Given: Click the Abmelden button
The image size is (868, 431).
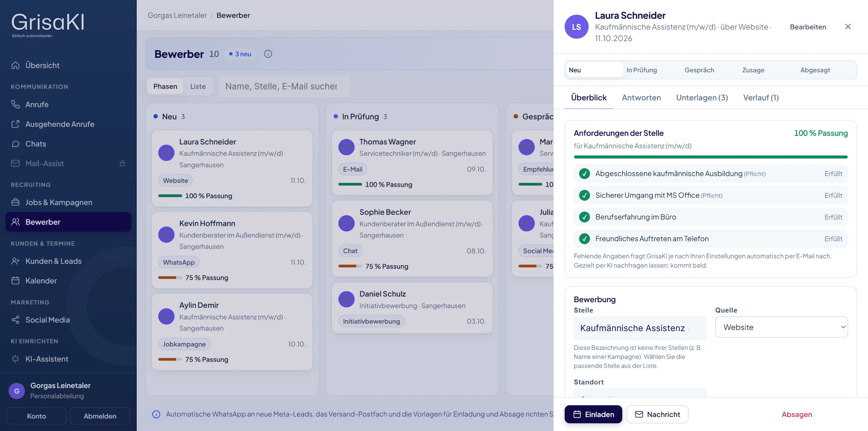Looking at the screenshot, I should coord(100,416).
